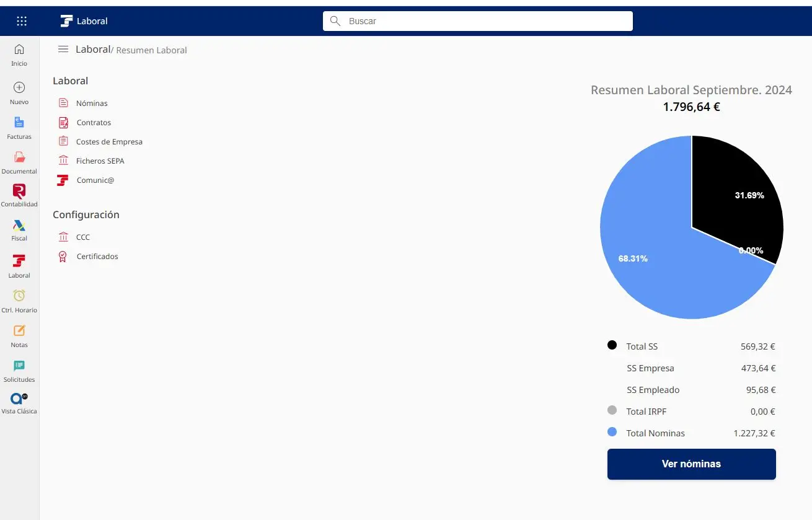The height and width of the screenshot is (520, 812).
Task: Open Contabilidad module icon
Action: 19,191
